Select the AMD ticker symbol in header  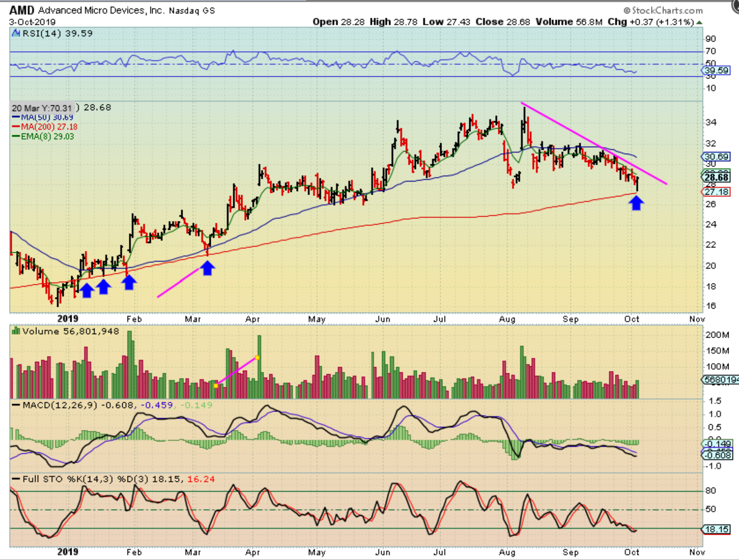[22, 10]
